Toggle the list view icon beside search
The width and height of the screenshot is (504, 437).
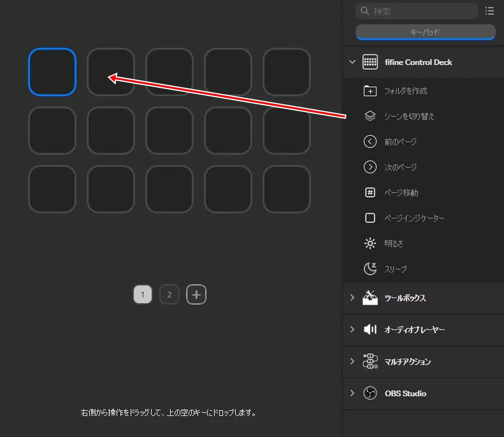(x=489, y=11)
